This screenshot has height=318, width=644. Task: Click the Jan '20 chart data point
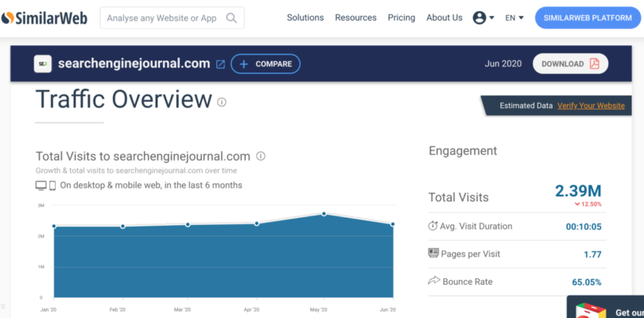click(x=54, y=226)
